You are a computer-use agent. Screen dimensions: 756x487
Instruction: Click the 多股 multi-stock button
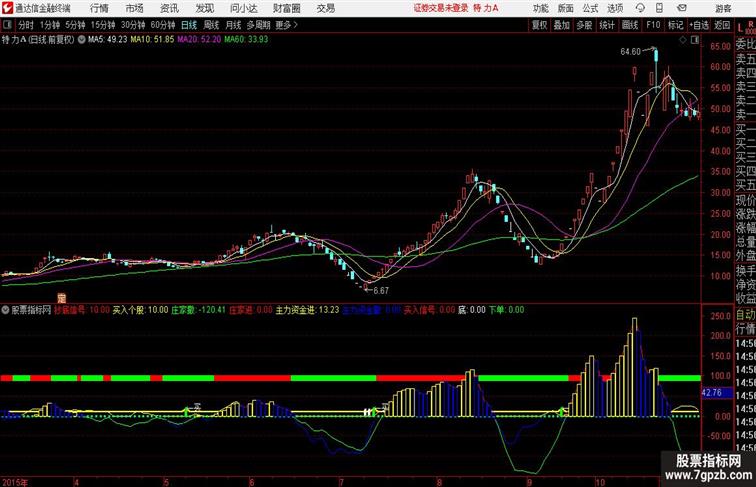pyautogui.click(x=584, y=25)
